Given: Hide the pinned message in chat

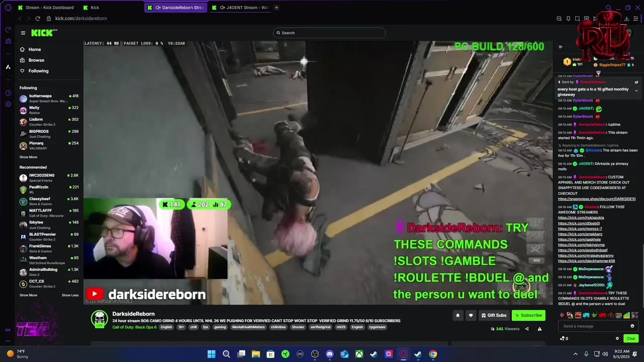Looking at the screenshot, I should (636, 82).
